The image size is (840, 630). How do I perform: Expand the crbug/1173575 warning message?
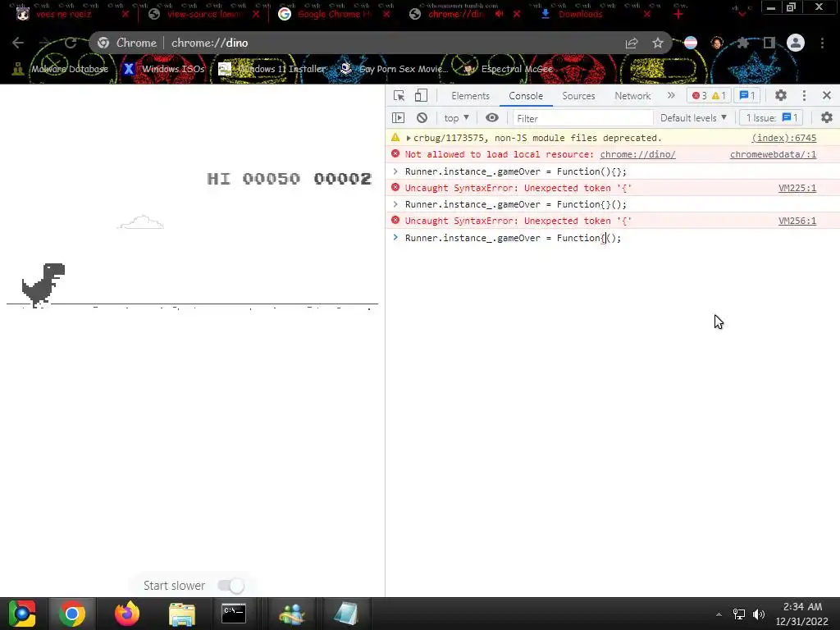[x=409, y=138]
